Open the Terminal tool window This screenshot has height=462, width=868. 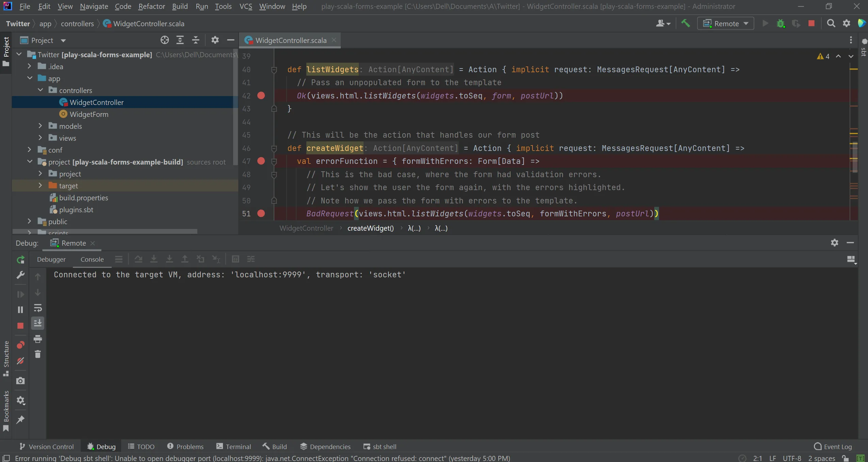click(x=234, y=447)
